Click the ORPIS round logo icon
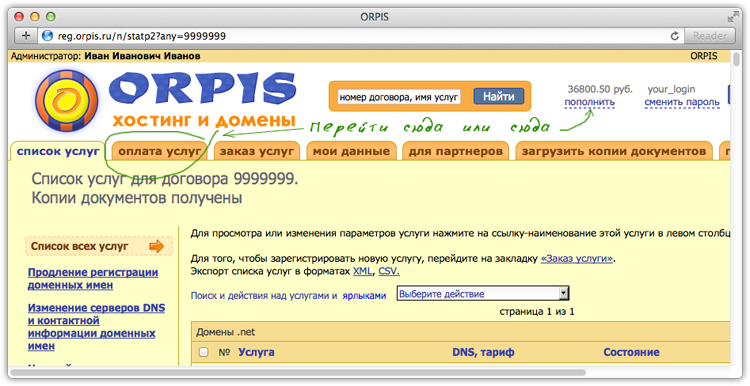 67,101
